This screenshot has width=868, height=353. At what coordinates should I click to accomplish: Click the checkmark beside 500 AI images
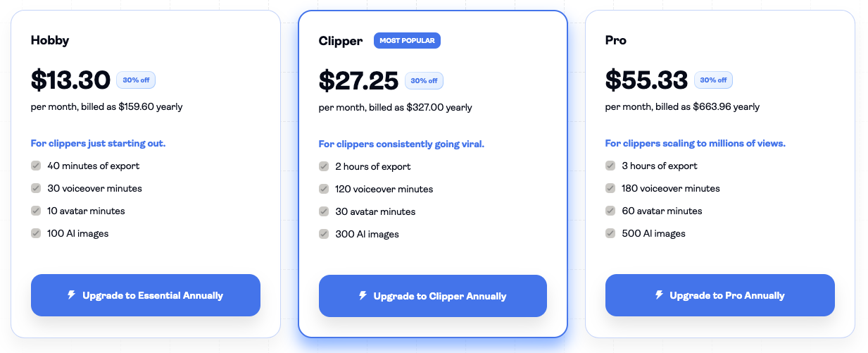click(610, 233)
